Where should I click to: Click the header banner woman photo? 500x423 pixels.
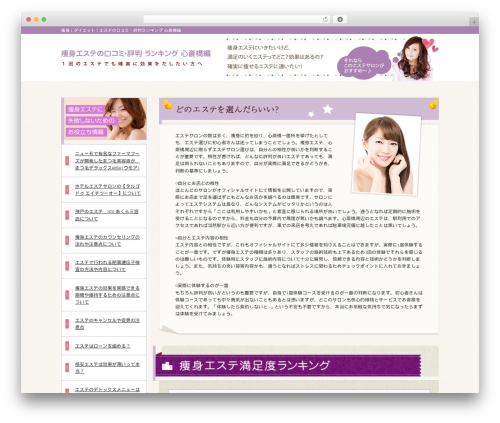(414, 58)
